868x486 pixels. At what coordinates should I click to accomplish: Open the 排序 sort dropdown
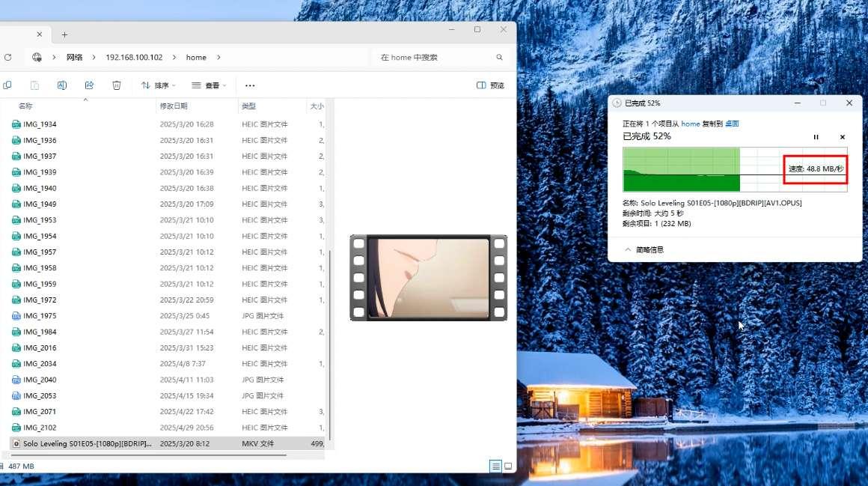[157, 85]
